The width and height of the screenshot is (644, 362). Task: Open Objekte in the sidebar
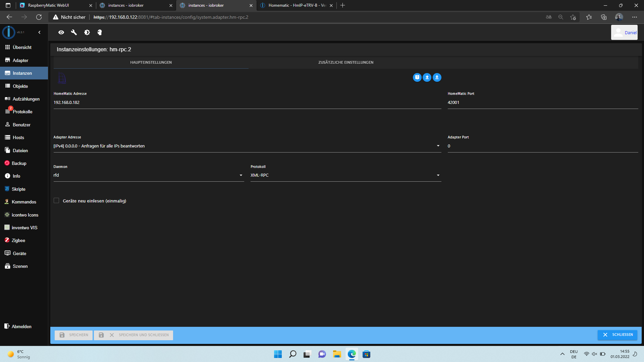coord(24,86)
